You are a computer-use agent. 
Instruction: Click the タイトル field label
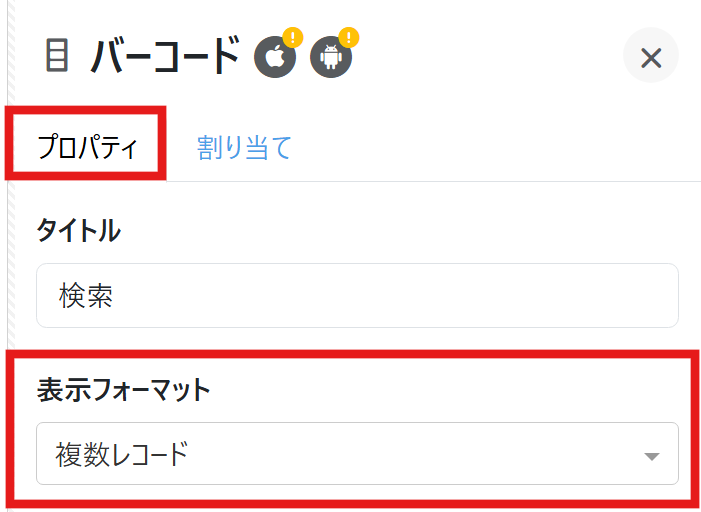click(79, 231)
